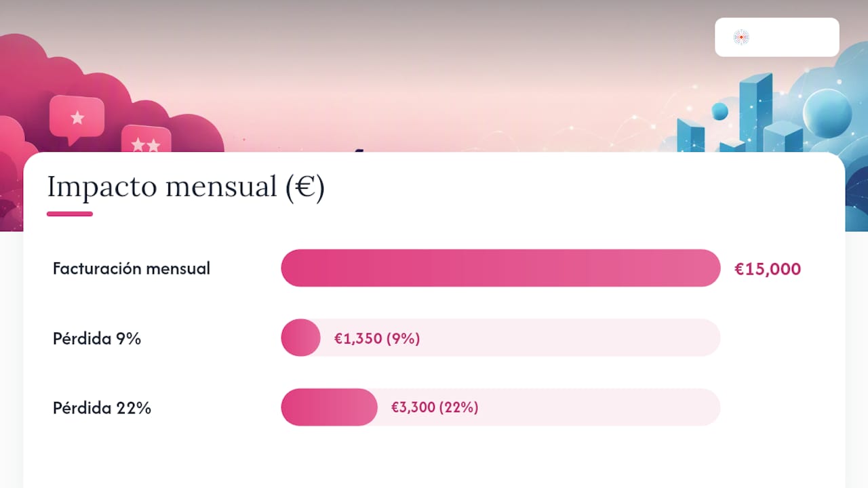Click the small blue floating ball

pos(719,111)
